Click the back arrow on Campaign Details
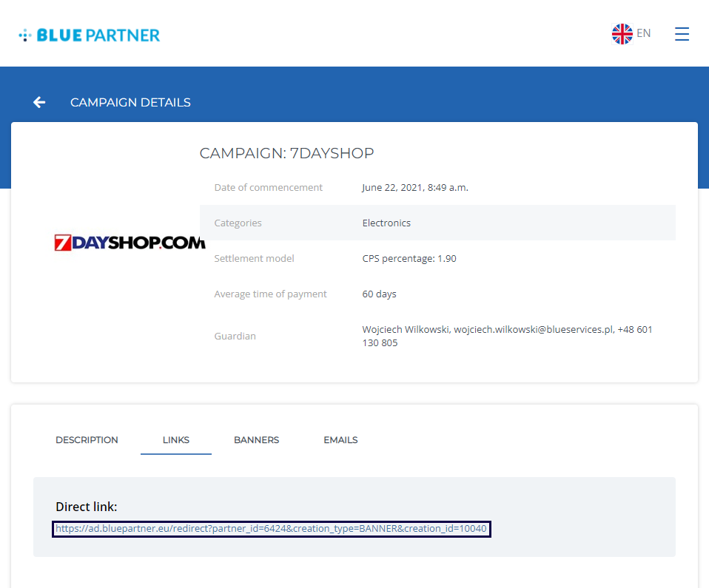This screenshot has width=709, height=588. tap(38, 102)
